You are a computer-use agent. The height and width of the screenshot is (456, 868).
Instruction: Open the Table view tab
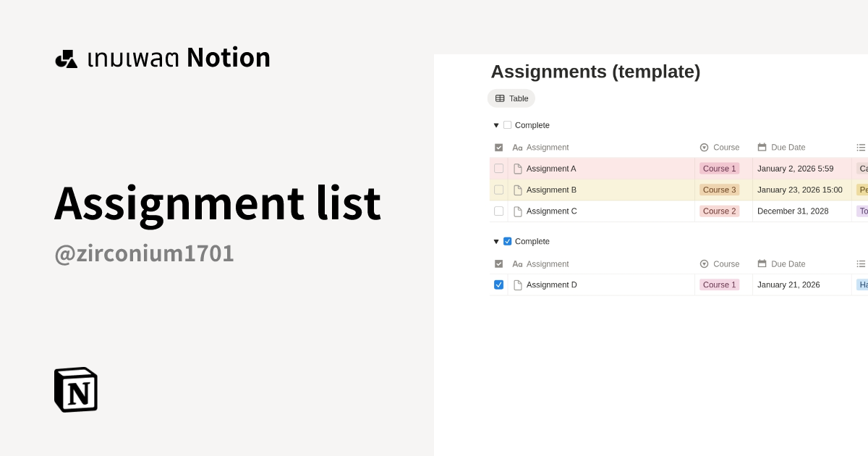(x=511, y=98)
